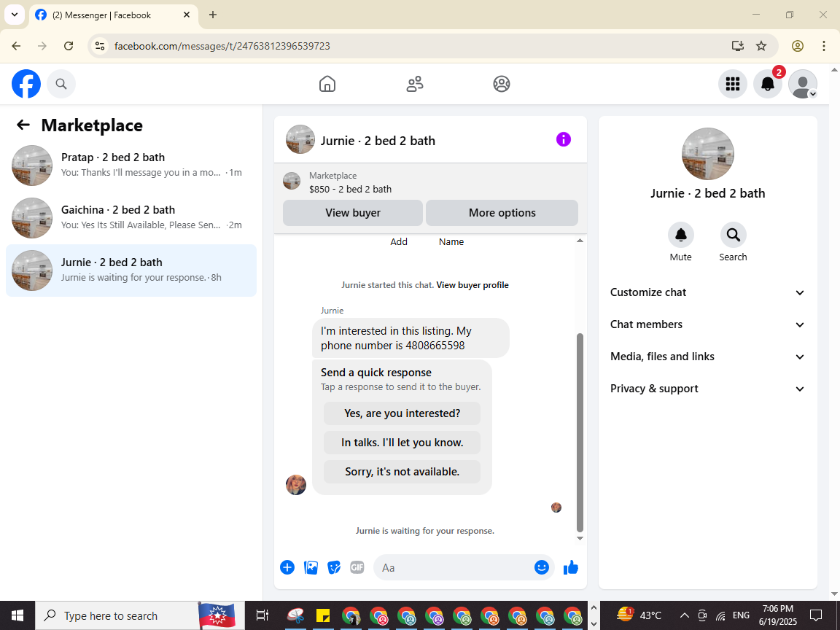The height and width of the screenshot is (630, 840).
Task: Send a thumbs-up like
Action: coord(571,567)
